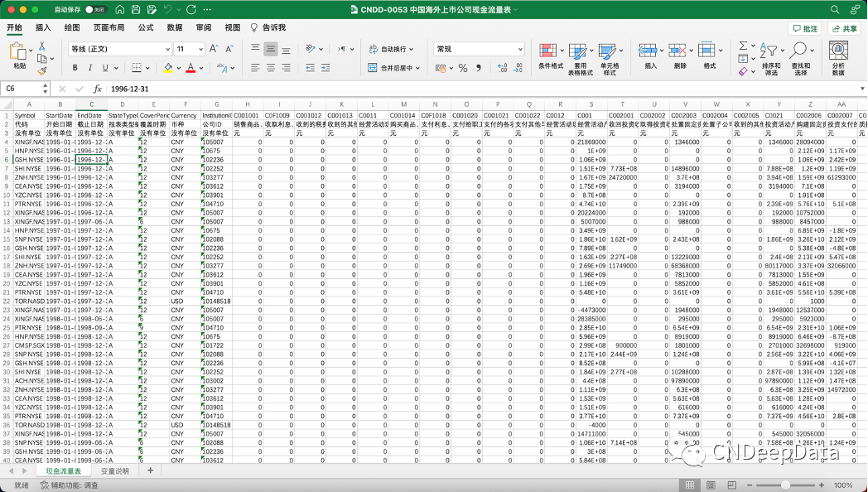
Task: Toggle align text left
Action: click(x=255, y=68)
